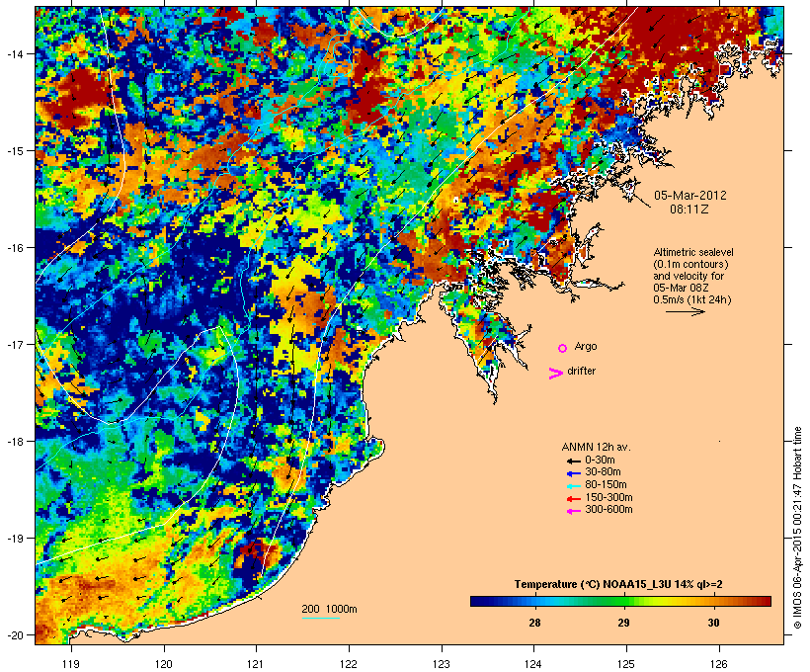Click the time text 08:11Z
The image size is (810, 672).
[689, 210]
